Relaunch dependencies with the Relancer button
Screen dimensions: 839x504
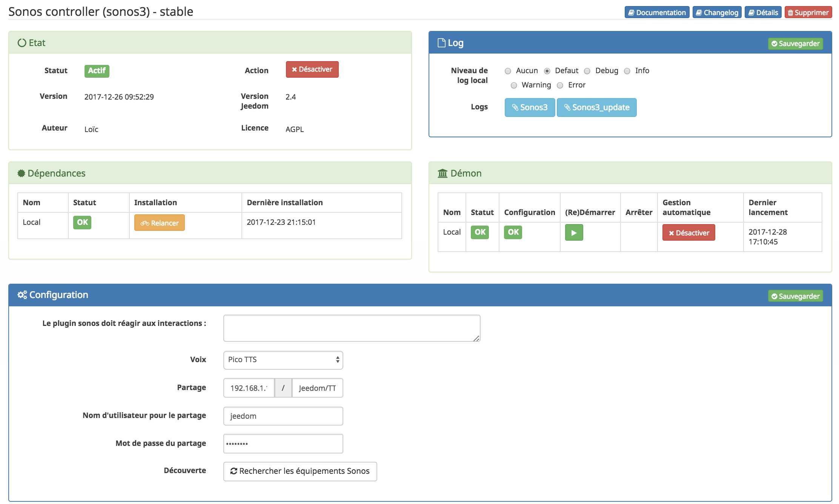(x=159, y=223)
